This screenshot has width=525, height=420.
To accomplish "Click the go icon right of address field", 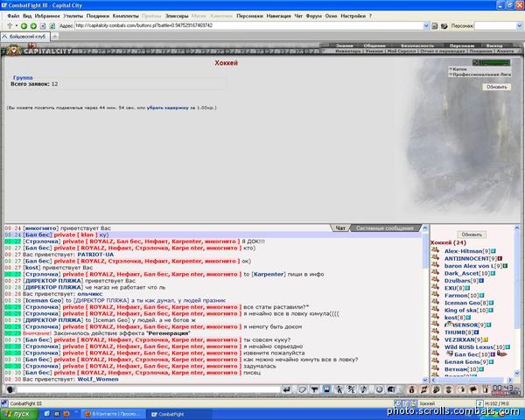I will 435,25.
